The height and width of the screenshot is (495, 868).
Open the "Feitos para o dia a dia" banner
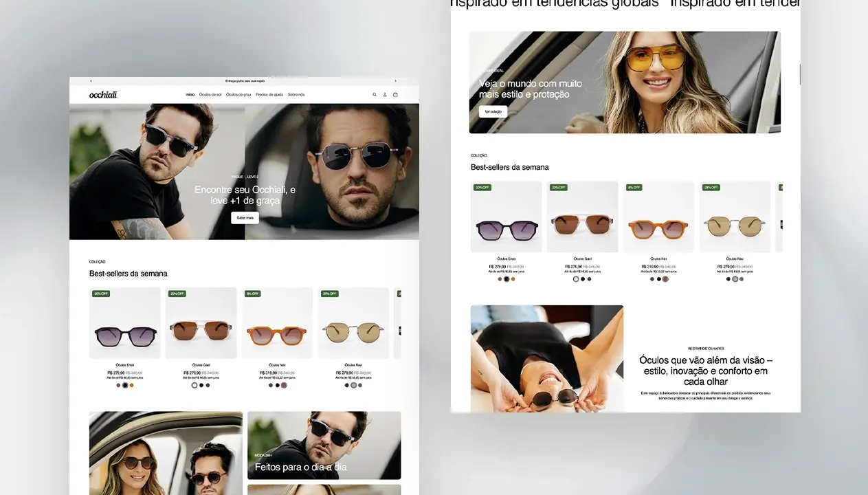pyautogui.click(x=324, y=445)
